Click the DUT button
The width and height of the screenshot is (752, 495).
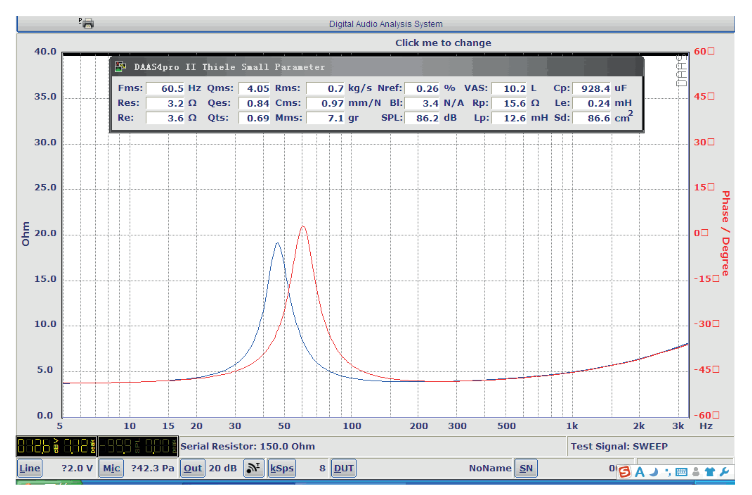coord(343,468)
